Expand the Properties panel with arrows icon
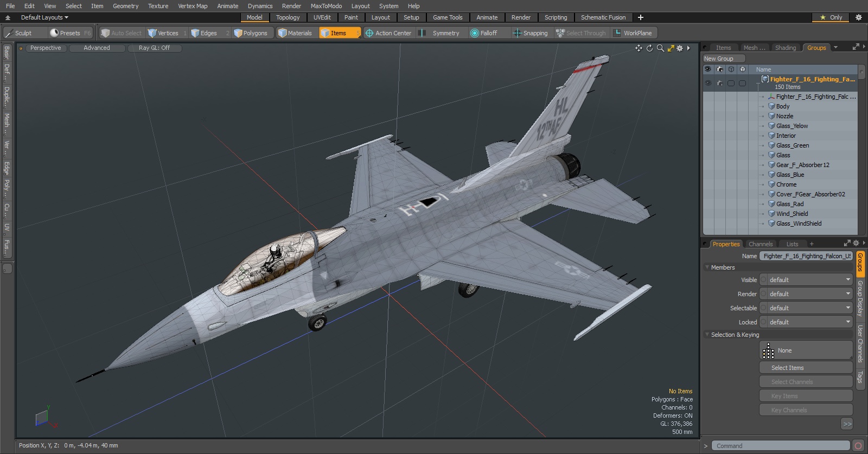Screen dimensions: 868x454 [x=847, y=244]
